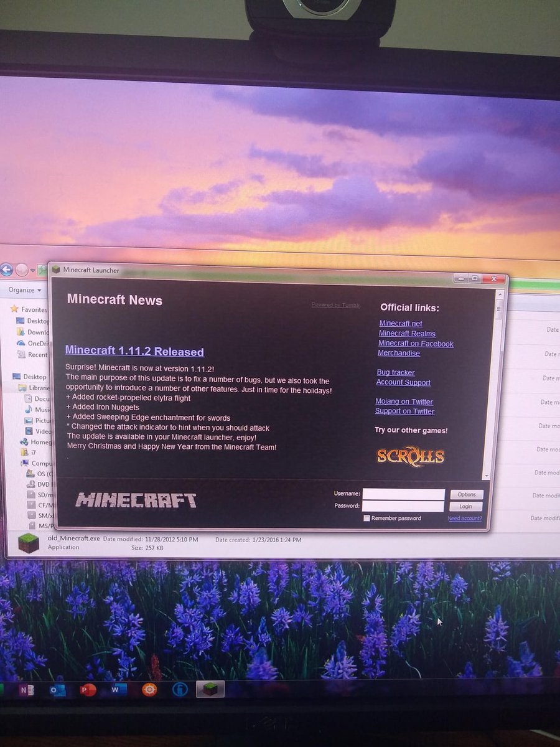Open the Minecraft.net official link
This screenshot has width=560, height=747.
tap(401, 323)
